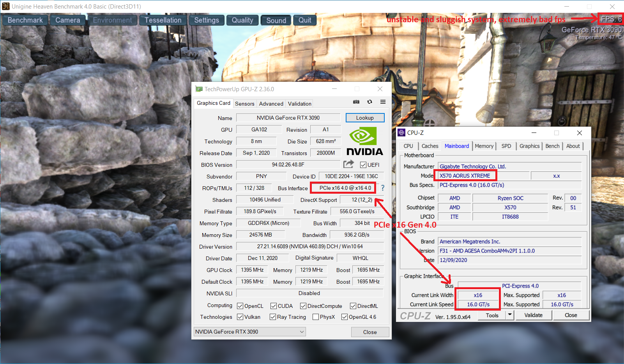Expand the CPU-Z Tools dropdown arrow
The height and width of the screenshot is (364, 624).
click(510, 315)
